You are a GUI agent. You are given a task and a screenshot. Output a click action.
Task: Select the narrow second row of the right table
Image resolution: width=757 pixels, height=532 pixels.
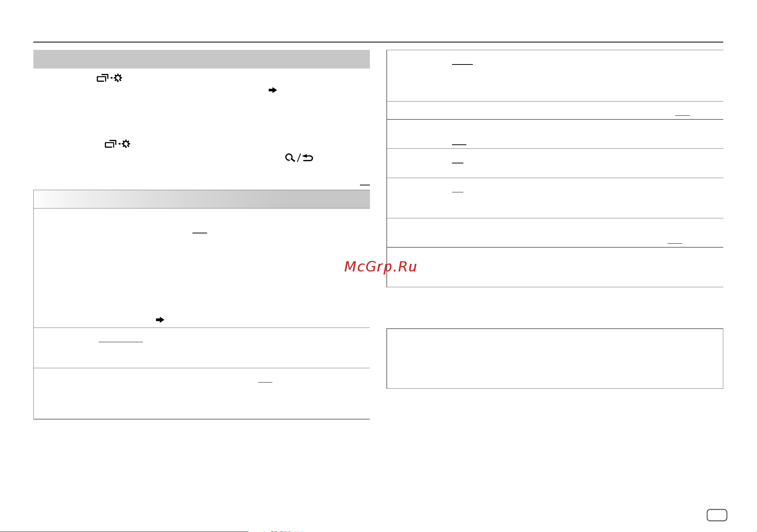coord(555,110)
